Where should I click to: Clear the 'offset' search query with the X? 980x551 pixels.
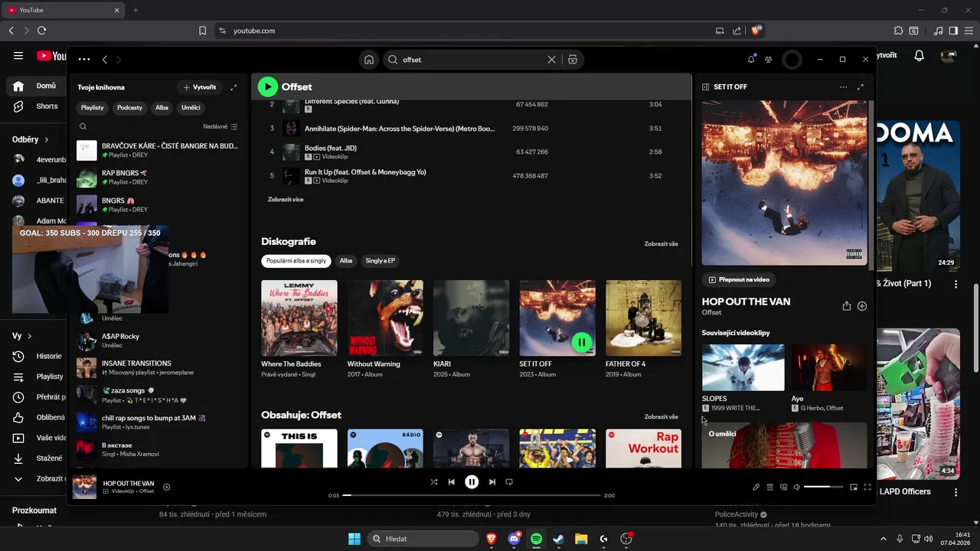tap(551, 60)
